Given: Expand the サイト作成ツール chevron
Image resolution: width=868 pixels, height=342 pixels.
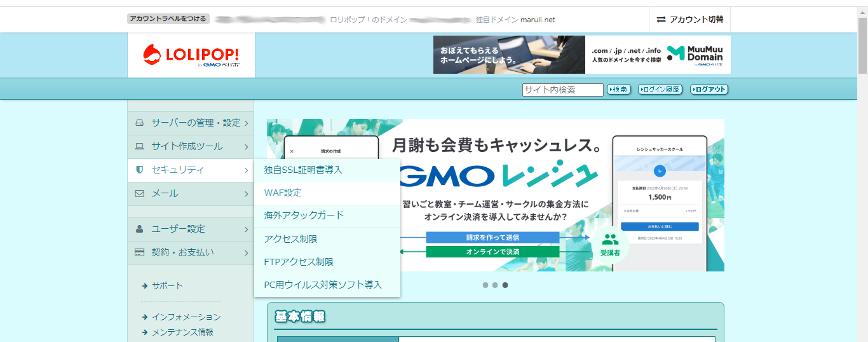Looking at the screenshot, I should [247, 147].
